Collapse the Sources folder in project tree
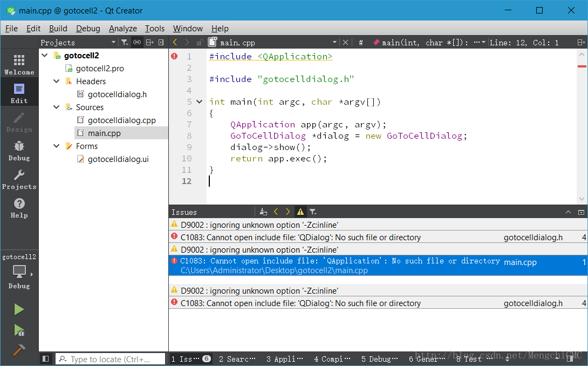This screenshot has height=366, width=588. [x=57, y=107]
